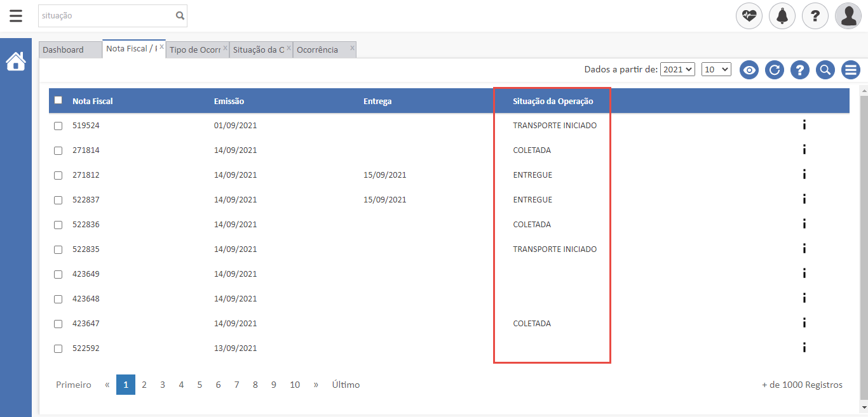Viewport: 868px width, 417px height.
Task: Select checkbox for Nota Fiscal 423647
Action: pos(58,324)
